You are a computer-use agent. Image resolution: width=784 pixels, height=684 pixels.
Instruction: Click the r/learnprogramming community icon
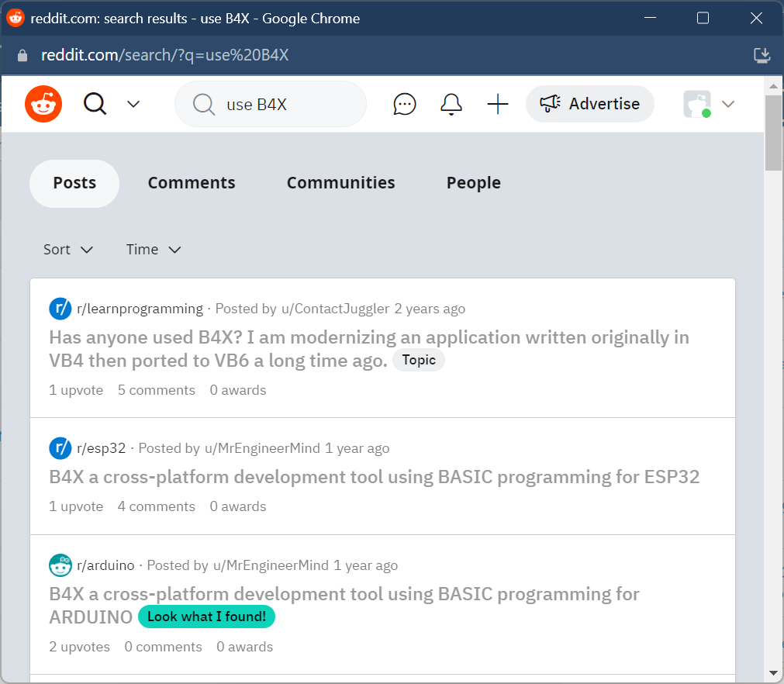click(x=60, y=309)
